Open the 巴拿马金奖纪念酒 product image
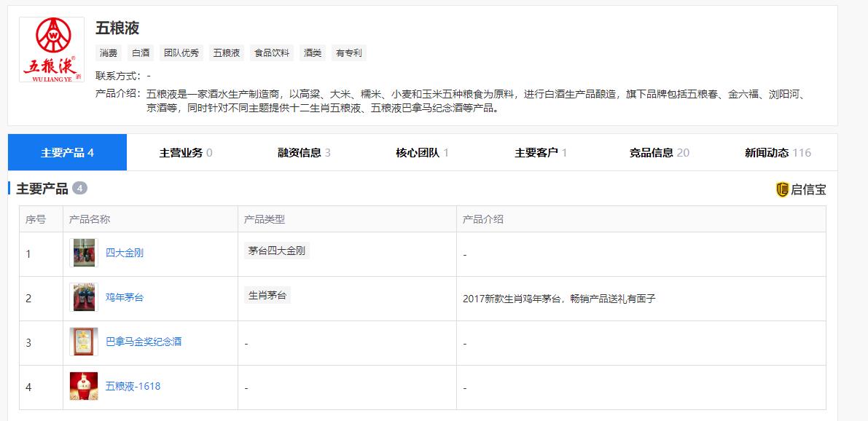 pyautogui.click(x=84, y=342)
